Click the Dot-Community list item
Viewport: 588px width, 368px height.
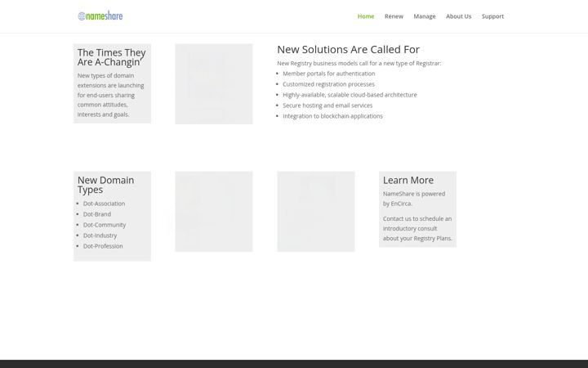[105, 225]
